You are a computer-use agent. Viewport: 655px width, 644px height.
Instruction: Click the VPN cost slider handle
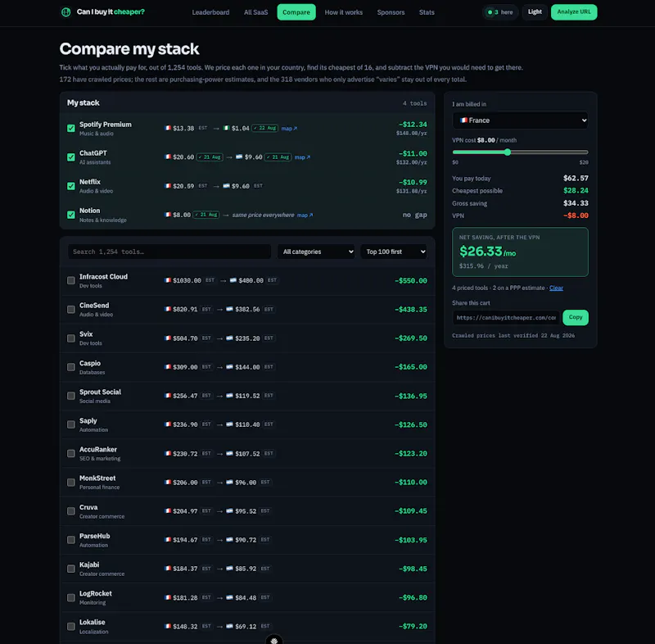click(507, 152)
